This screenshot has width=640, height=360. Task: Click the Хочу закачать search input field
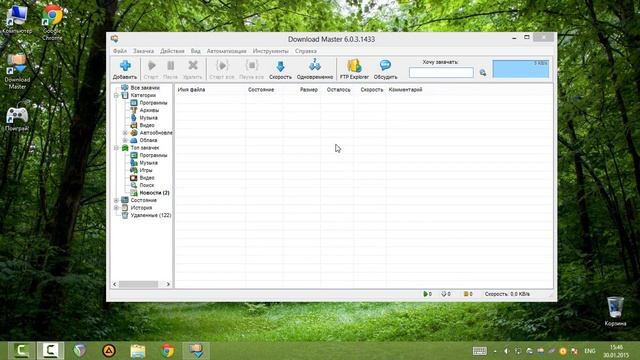441,73
